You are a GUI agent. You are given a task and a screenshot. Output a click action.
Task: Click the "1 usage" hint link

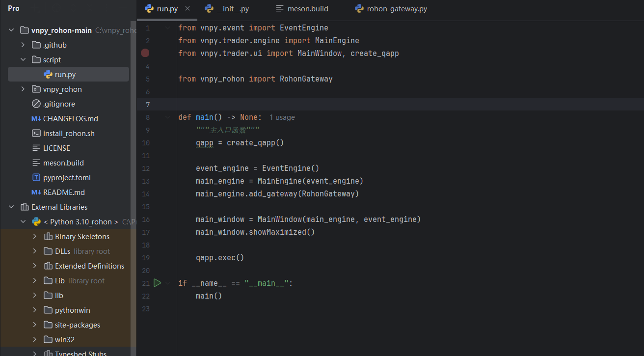pos(282,117)
